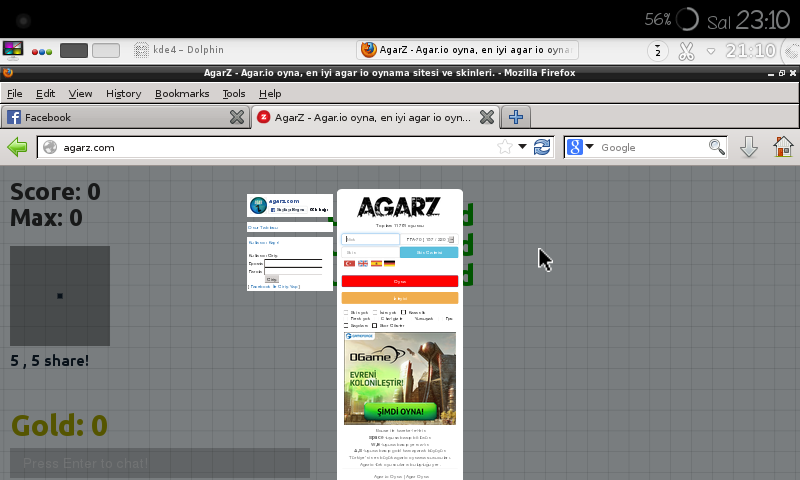The height and width of the screenshot is (480, 800).
Task: Toggle the first checkbox in bottom options row
Action: tap(346, 325)
